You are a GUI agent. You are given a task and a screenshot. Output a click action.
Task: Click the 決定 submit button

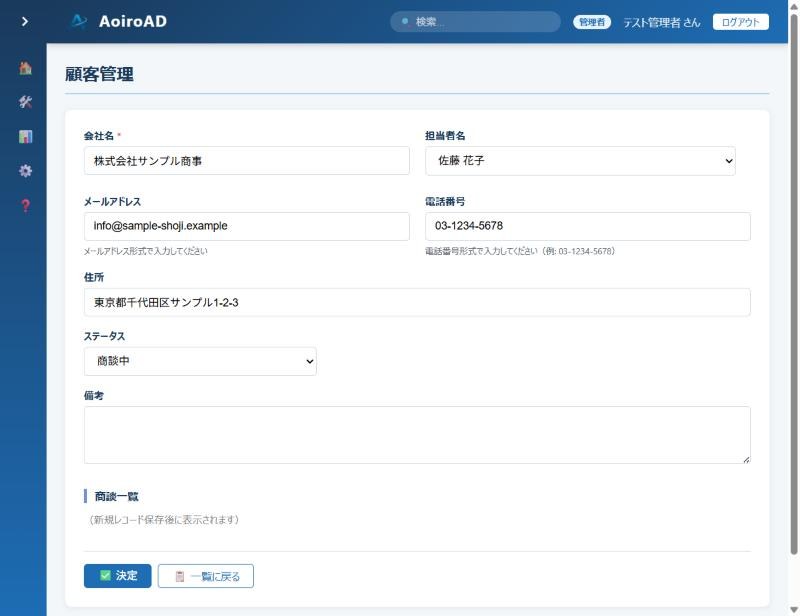click(117, 576)
